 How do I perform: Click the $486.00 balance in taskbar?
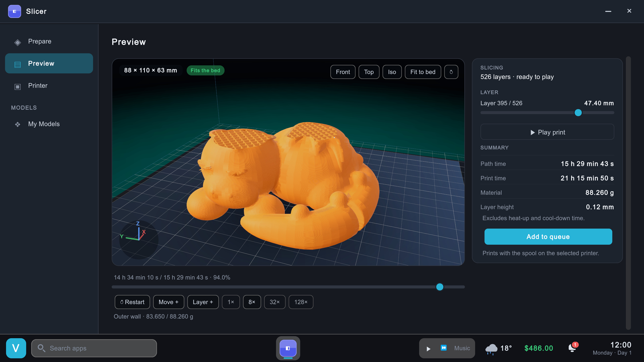tap(539, 348)
